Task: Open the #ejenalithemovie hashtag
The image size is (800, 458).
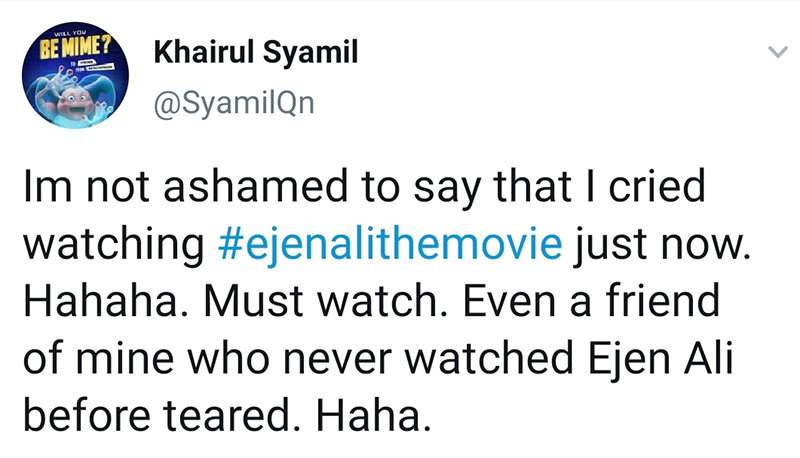Action: (x=390, y=245)
